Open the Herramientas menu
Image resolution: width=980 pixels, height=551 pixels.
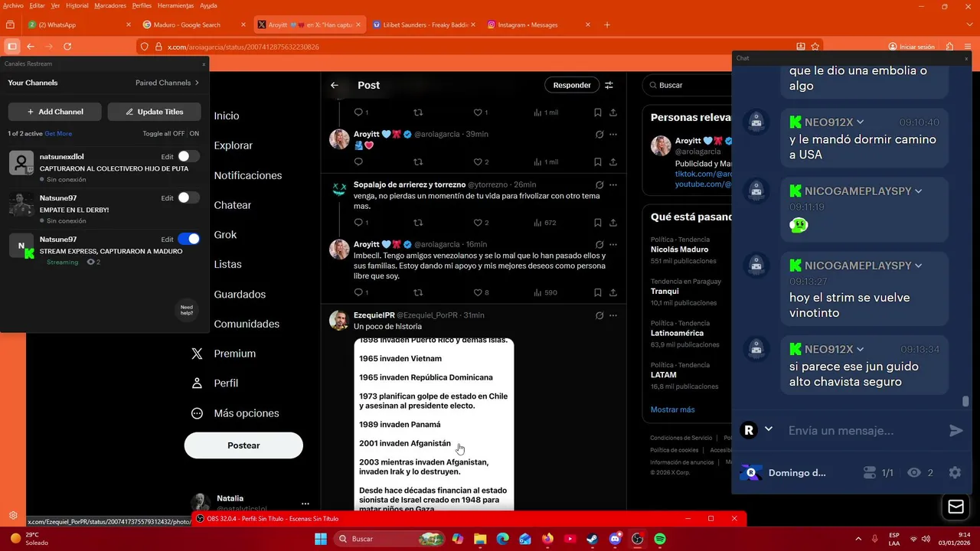click(x=175, y=5)
